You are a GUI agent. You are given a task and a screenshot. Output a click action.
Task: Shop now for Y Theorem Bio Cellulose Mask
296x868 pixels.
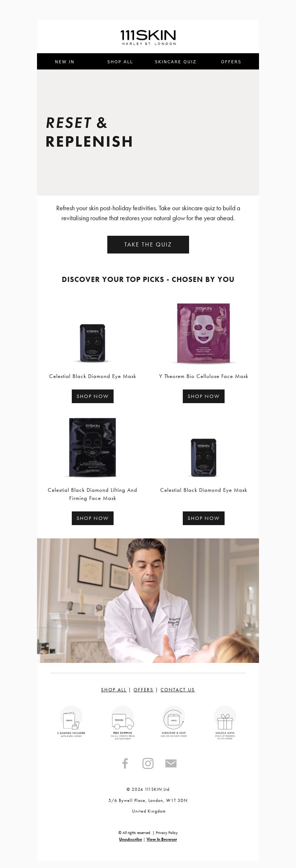tap(203, 396)
